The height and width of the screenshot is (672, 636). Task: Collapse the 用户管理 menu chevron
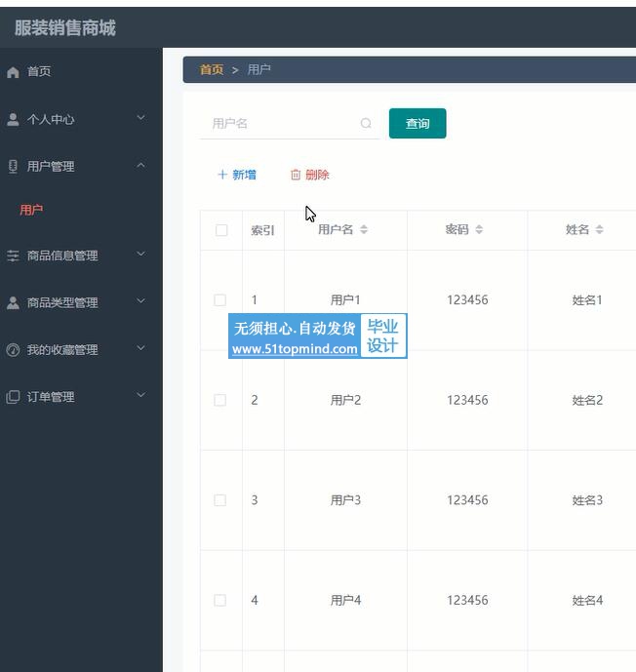pyautogui.click(x=140, y=165)
